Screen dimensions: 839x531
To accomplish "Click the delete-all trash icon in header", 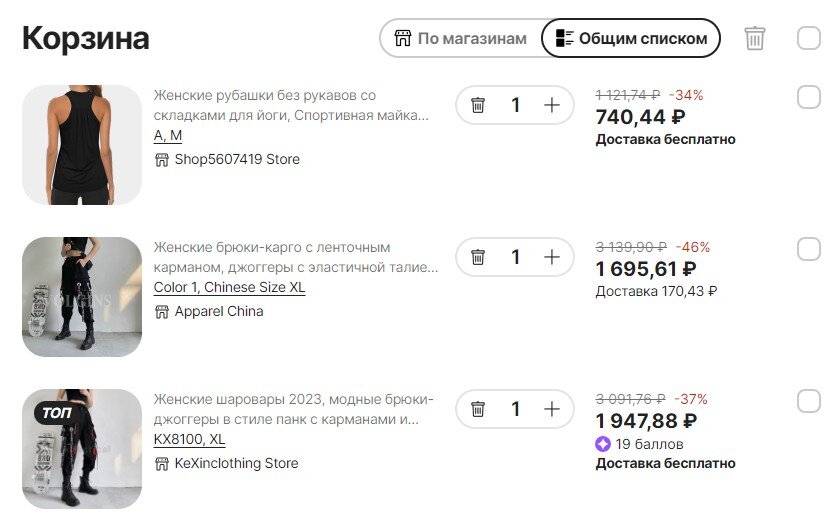I will [754, 39].
